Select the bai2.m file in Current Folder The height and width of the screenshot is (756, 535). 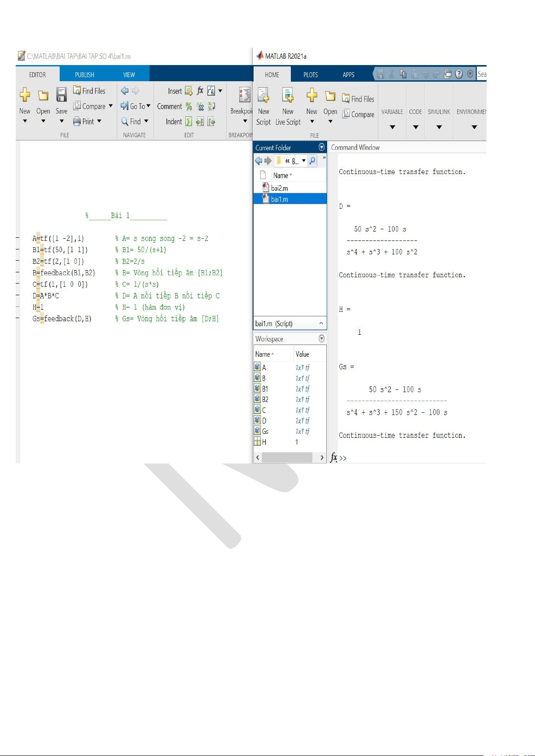coord(280,188)
